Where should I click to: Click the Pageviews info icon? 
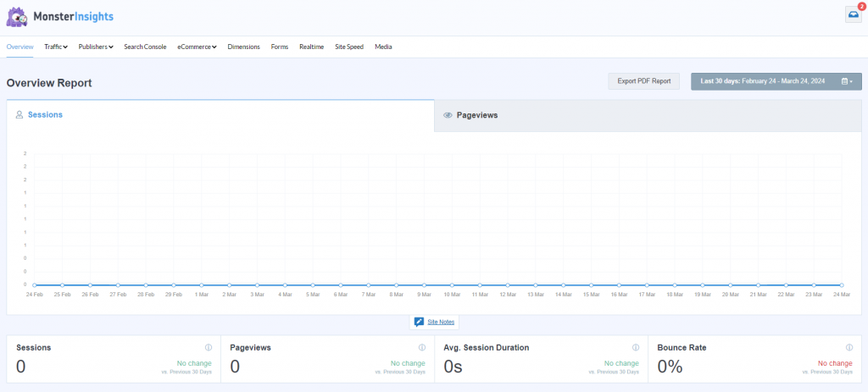(422, 347)
